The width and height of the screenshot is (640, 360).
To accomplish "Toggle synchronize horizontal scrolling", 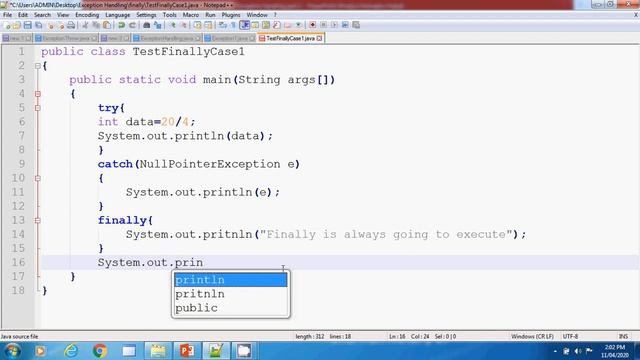I will 208,25.
